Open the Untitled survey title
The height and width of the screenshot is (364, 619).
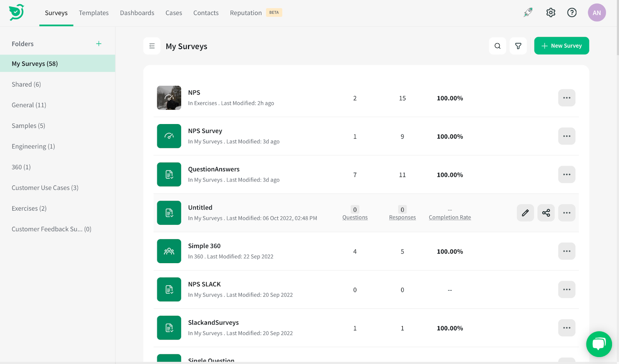pyautogui.click(x=200, y=208)
